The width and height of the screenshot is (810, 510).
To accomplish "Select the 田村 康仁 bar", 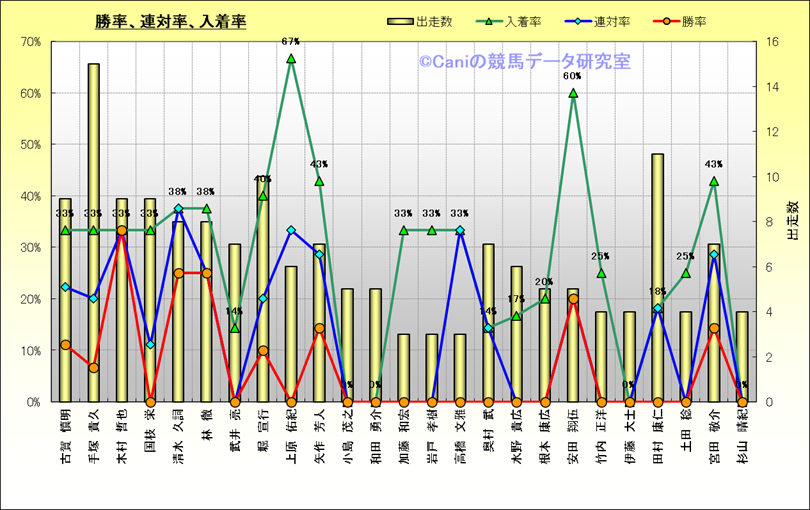I will coord(657,277).
